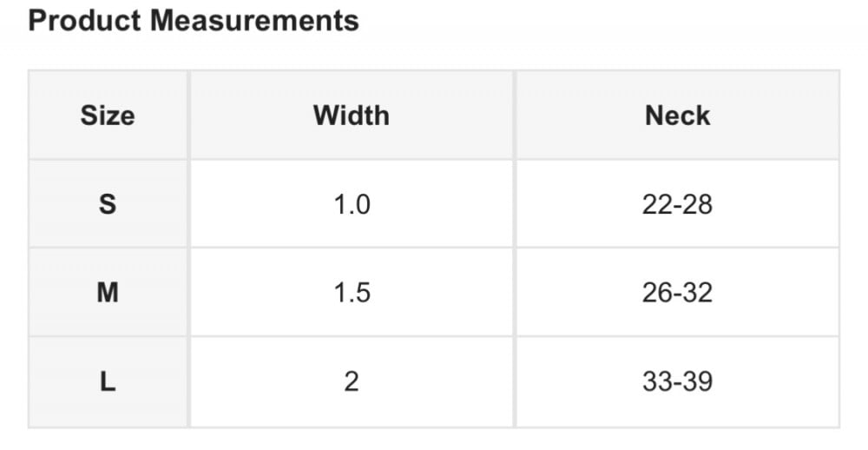Pick the neck range for size Small
Image resolution: width=868 pixels, height=450 pixels.
(x=677, y=204)
